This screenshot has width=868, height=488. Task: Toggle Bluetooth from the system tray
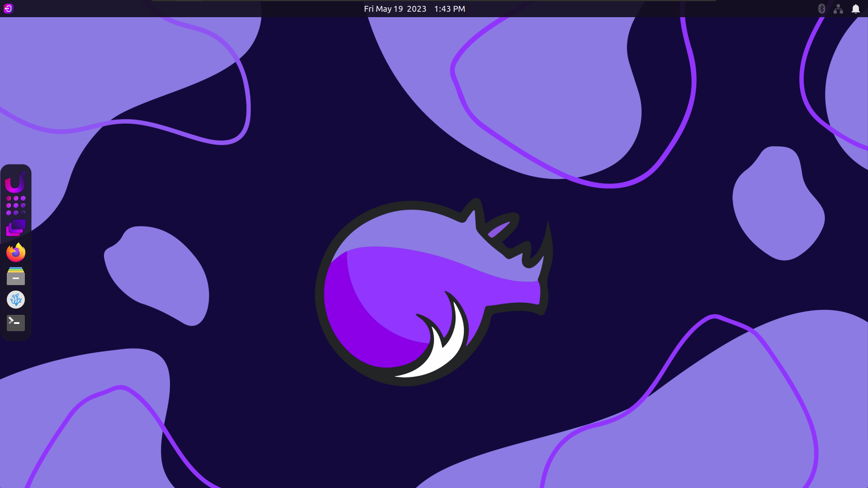coord(821,9)
